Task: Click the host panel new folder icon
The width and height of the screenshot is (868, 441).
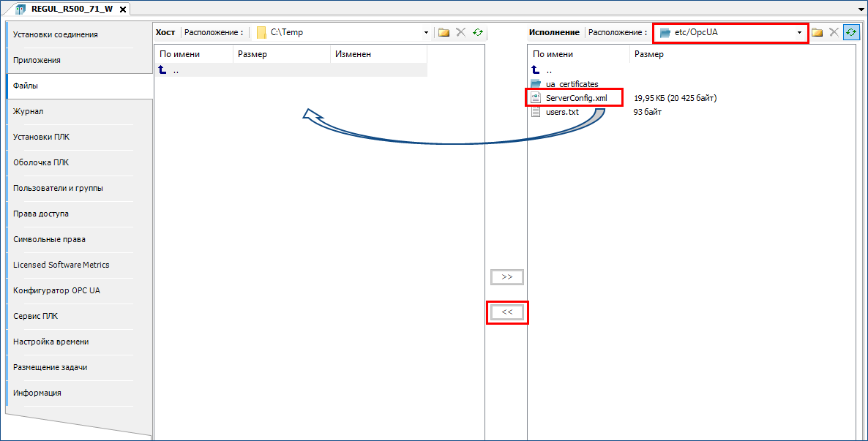Action: tap(444, 32)
